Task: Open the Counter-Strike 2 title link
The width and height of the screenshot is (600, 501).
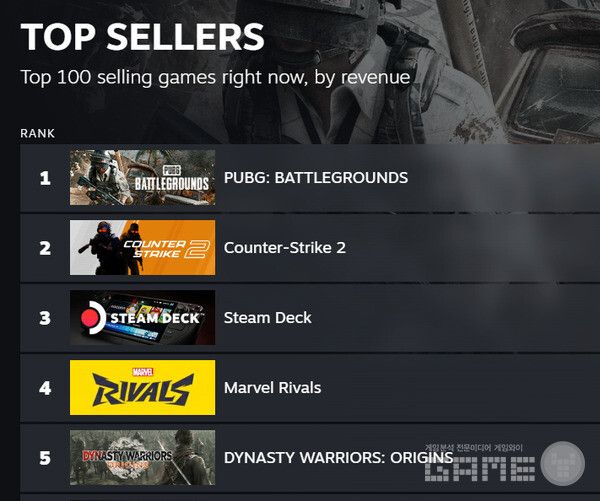Action: point(285,248)
